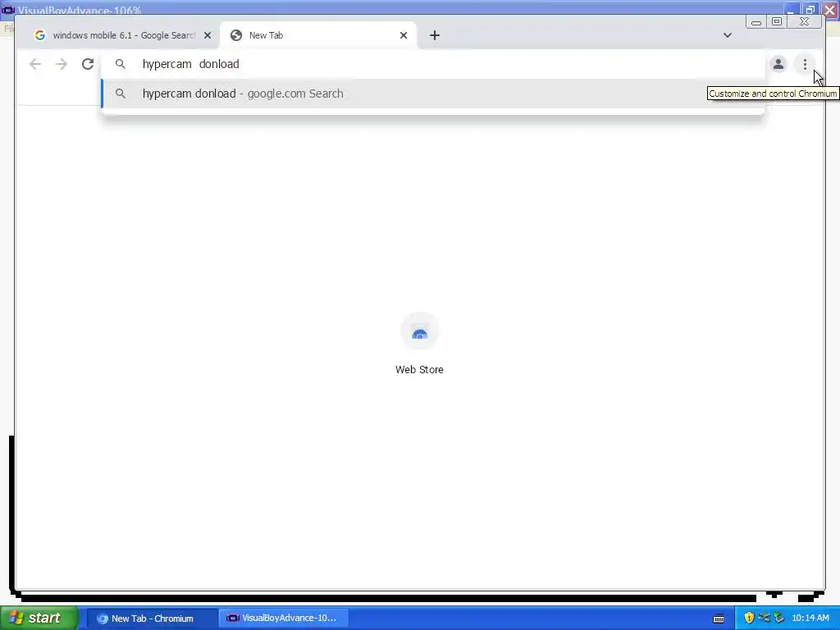Expand the tab search chevron

727,35
